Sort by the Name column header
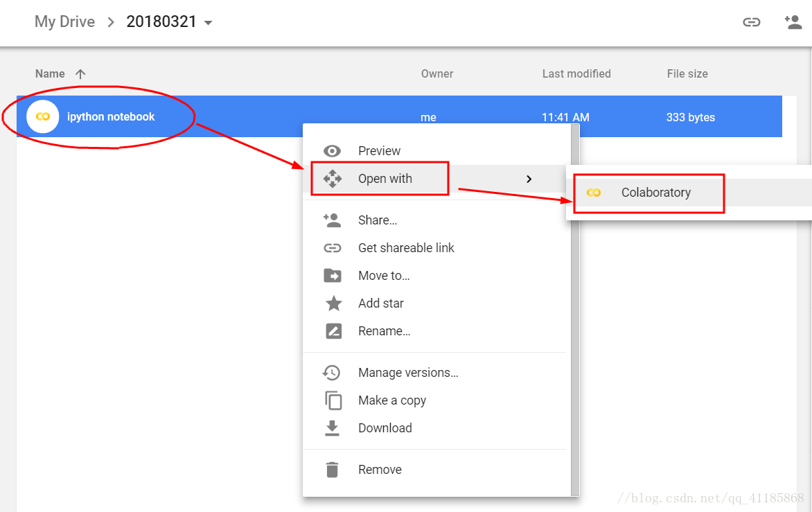The image size is (812, 512). point(50,73)
